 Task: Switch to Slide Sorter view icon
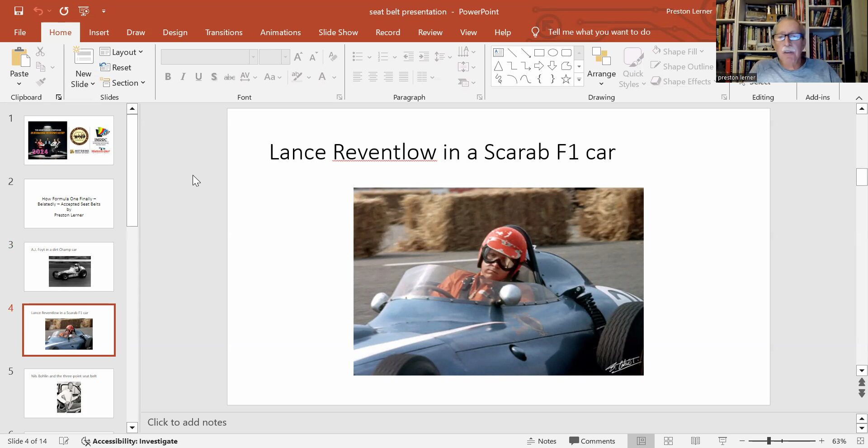[668, 441]
